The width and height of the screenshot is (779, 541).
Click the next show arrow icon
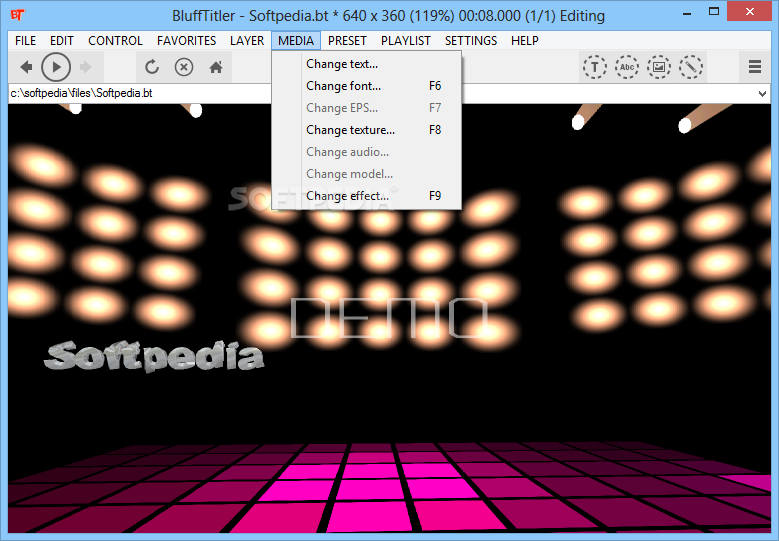click(86, 67)
